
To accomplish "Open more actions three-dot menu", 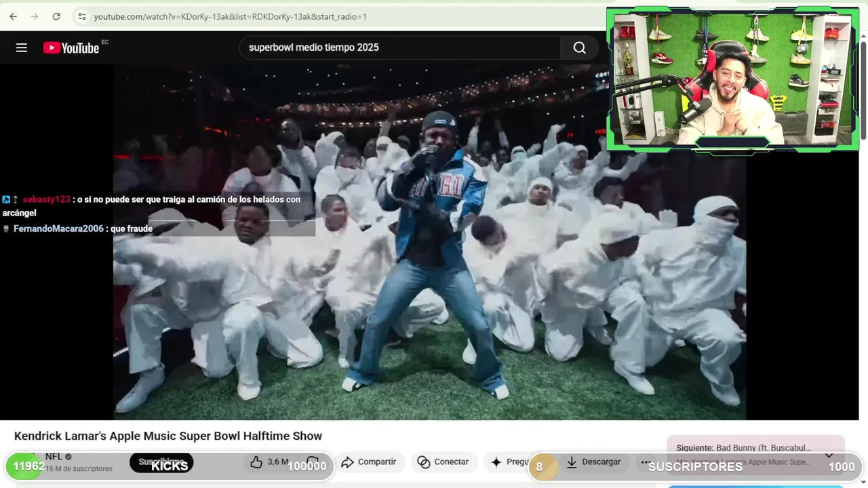I will (646, 462).
